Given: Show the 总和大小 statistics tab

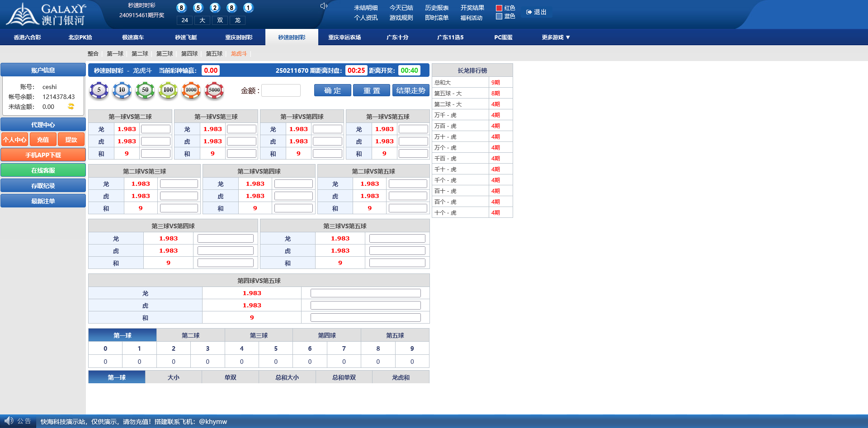Looking at the screenshot, I should (287, 377).
